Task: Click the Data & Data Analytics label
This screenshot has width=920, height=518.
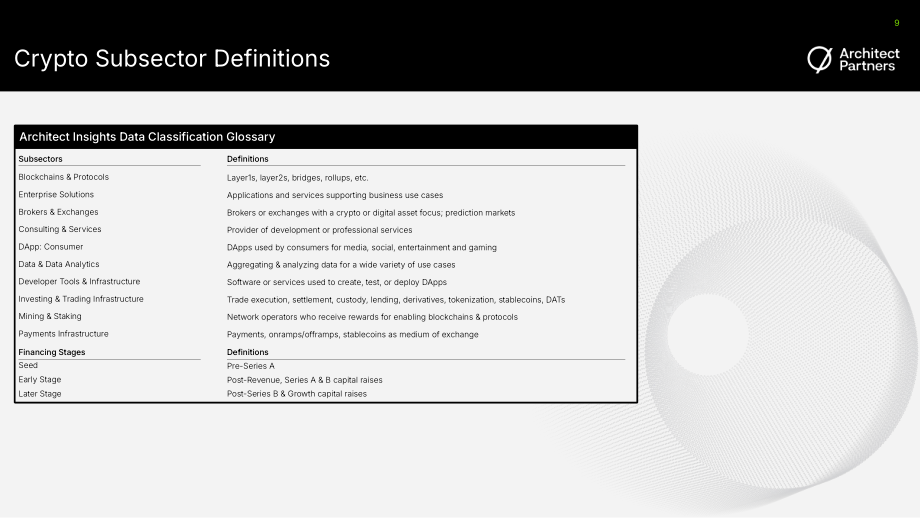Action: coord(59,264)
